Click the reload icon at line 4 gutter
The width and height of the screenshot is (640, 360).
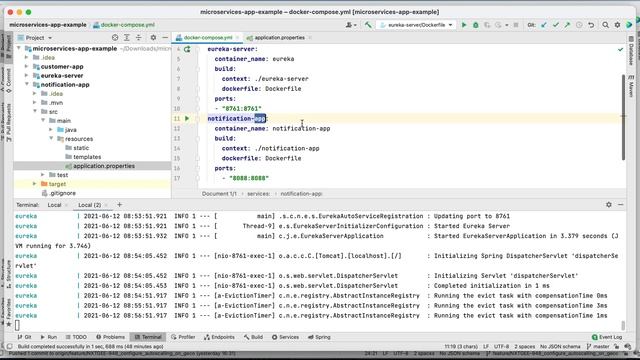point(187,49)
